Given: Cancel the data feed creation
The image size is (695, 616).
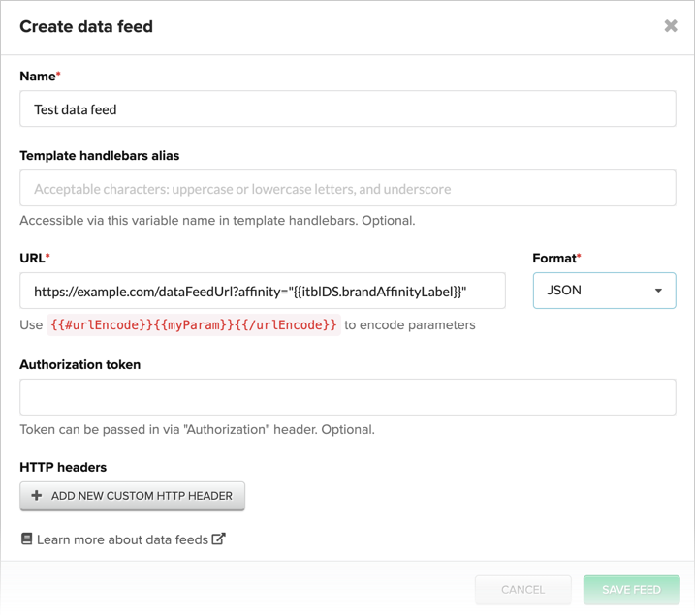Looking at the screenshot, I should click(523, 590).
